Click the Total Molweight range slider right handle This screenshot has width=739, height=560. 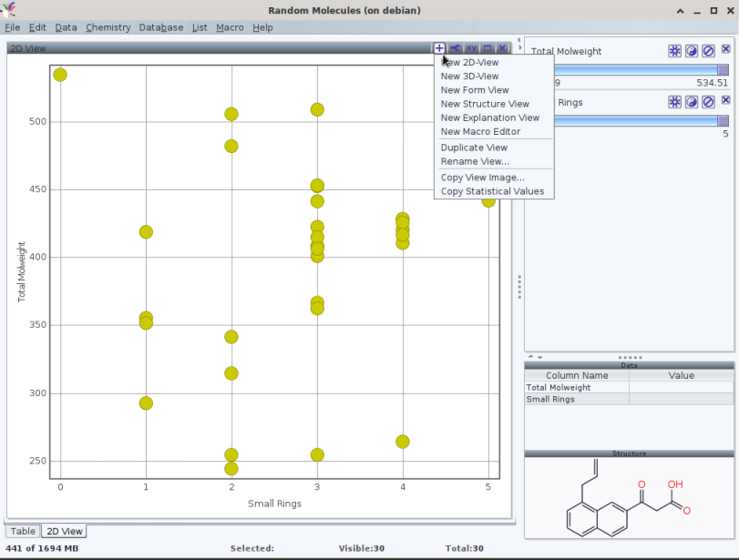point(723,69)
